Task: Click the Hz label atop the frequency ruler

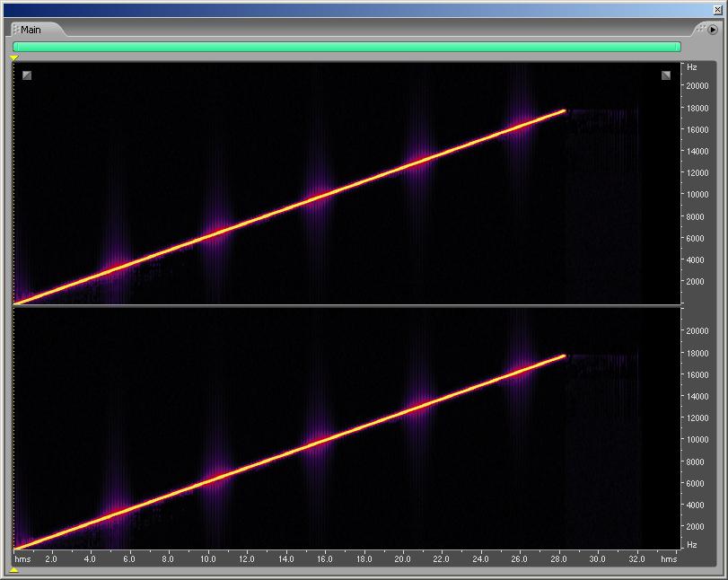Action: pyautogui.click(x=692, y=67)
